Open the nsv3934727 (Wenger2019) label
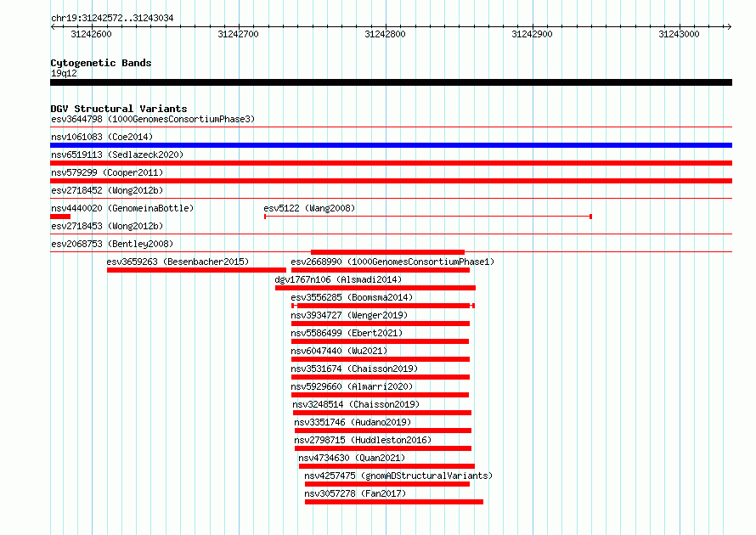The image size is (756, 535). click(349, 315)
